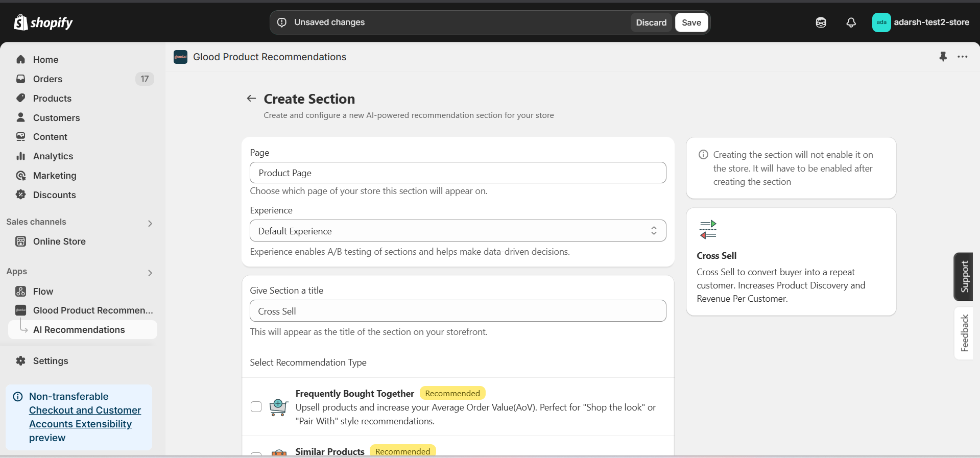Click the Settings gear icon
The width and height of the screenshot is (980, 458).
pyautogui.click(x=21, y=361)
